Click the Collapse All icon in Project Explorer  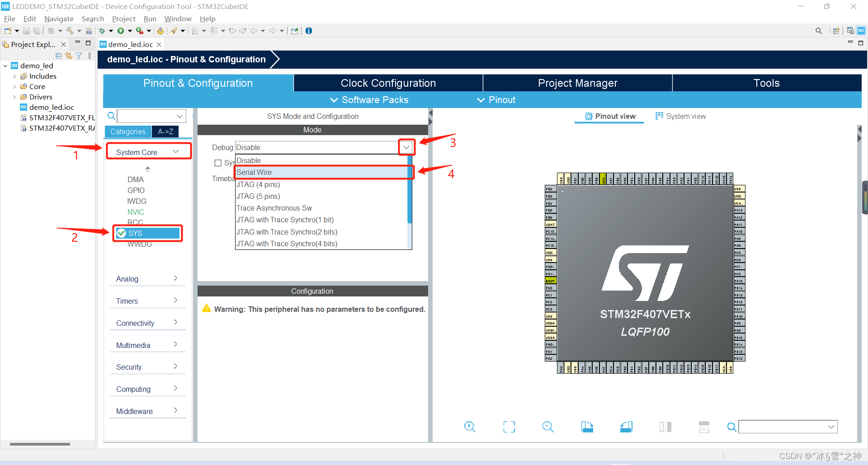[x=58, y=56]
